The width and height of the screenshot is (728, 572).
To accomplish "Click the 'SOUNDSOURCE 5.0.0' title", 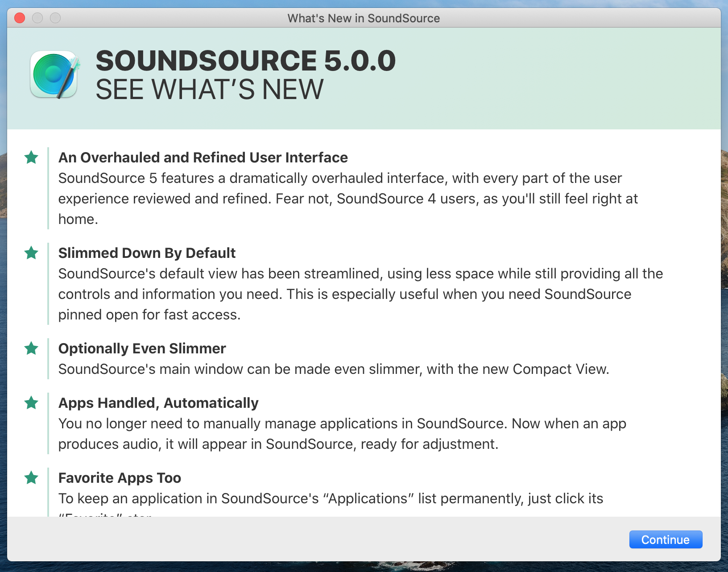I will coord(246,61).
